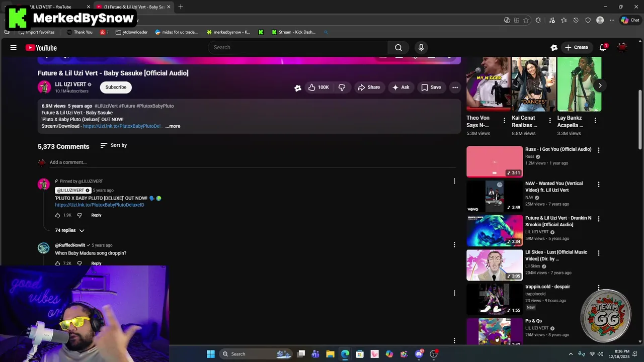Open a new browser tab
Image resolution: width=644 pixels, height=362 pixels.
(181, 7)
